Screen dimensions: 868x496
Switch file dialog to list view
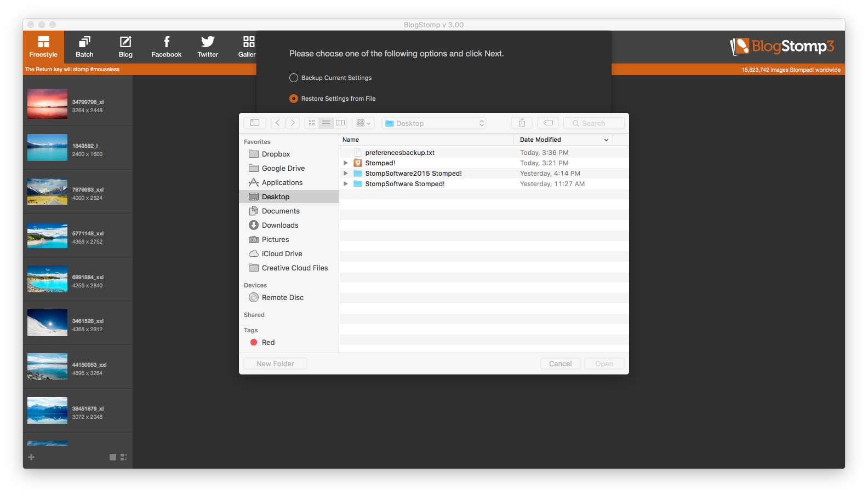pyautogui.click(x=326, y=123)
